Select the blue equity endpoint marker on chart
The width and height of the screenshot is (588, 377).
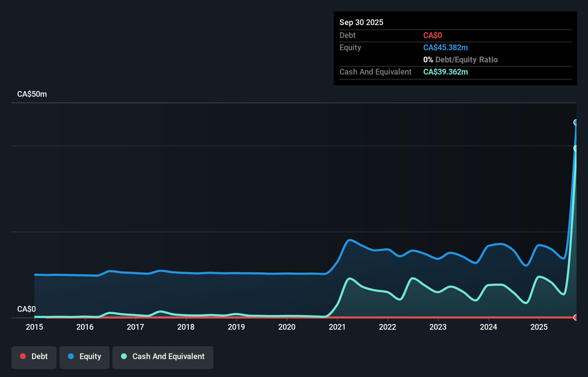tap(576, 123)
